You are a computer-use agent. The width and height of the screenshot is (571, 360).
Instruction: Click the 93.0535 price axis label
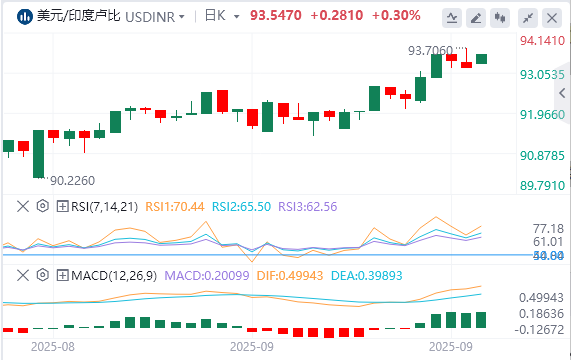[x=542, y=75]
